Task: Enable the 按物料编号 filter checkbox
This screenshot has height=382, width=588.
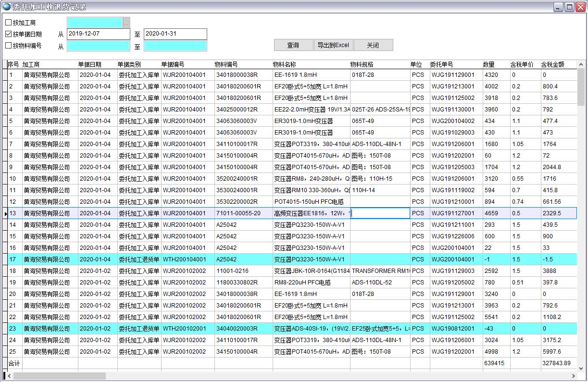Action: click(8, 46)
